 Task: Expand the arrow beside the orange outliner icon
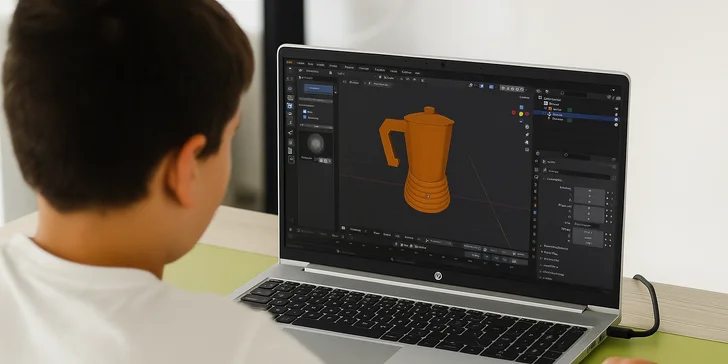(x=546, y=109)
